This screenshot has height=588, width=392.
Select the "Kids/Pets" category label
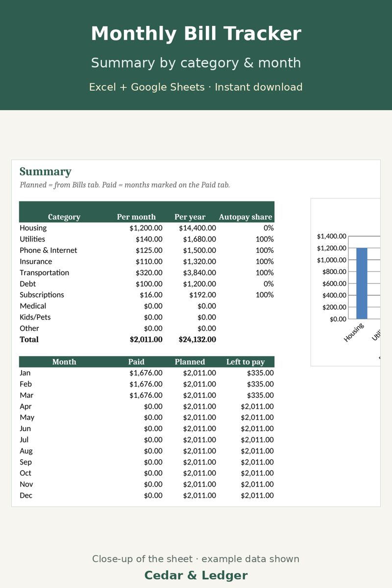pyautogui.click(x=35, y=318)
